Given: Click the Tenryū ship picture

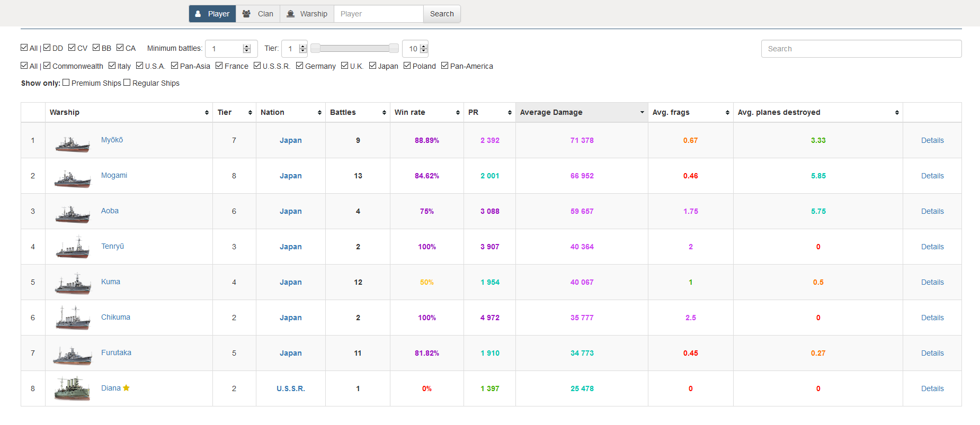Looking at the screenshot, I should coord(73,247).
